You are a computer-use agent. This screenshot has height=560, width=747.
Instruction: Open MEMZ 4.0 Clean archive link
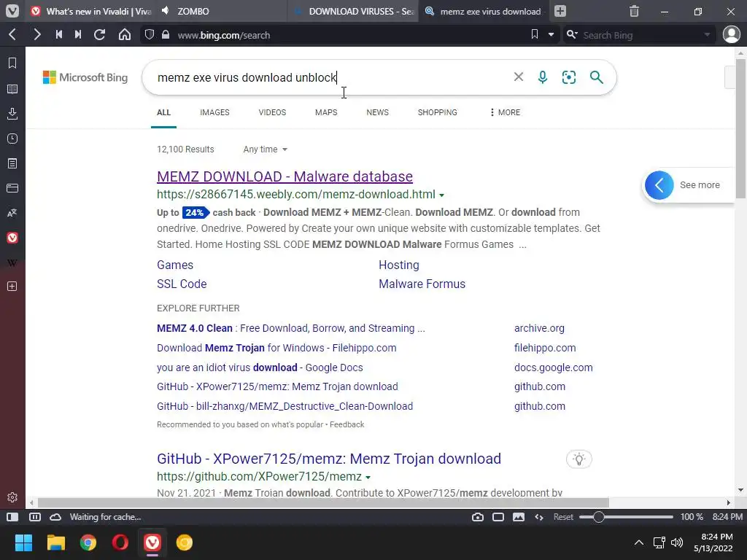pyautogui.click(x=290, y=328)
